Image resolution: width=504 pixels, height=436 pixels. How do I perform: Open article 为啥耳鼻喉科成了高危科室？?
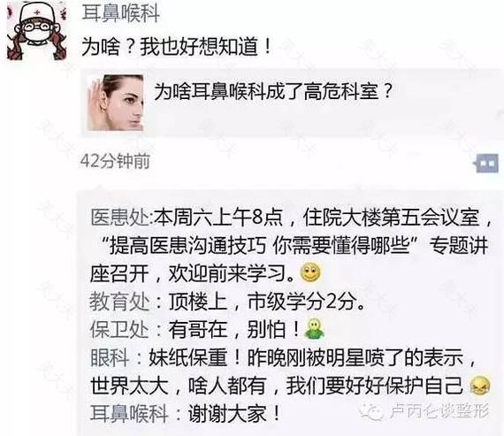[x=273, y=92]
